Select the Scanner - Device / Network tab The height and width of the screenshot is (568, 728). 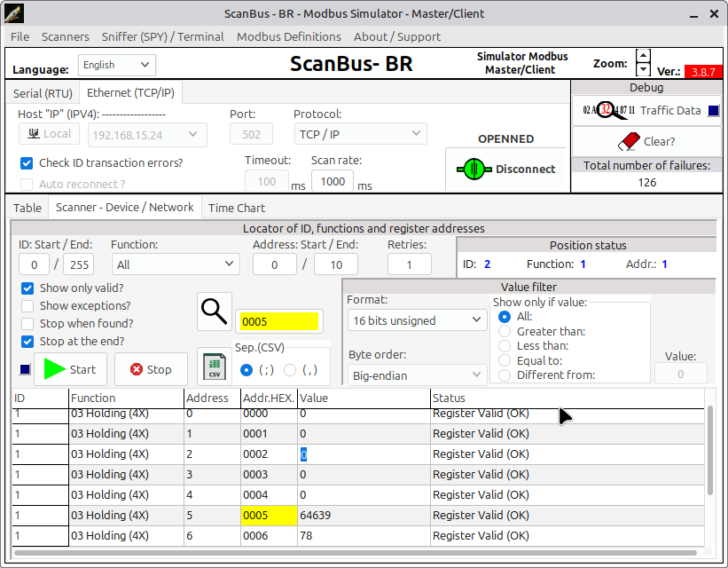tap(124, 207)
